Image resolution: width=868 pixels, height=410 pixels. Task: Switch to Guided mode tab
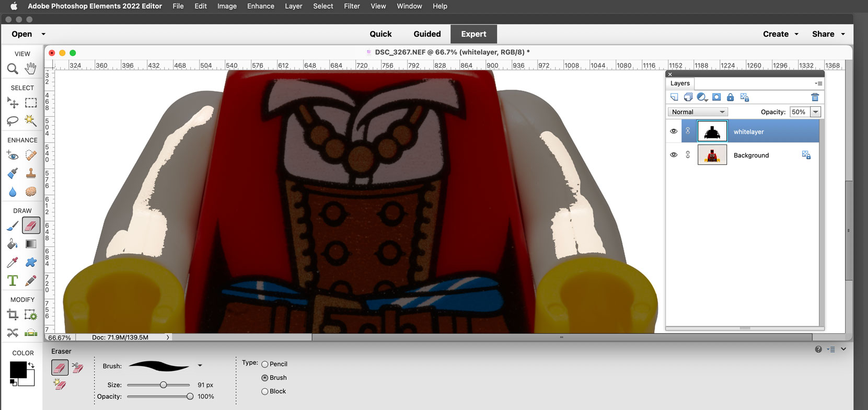click(x=427, y=34)
